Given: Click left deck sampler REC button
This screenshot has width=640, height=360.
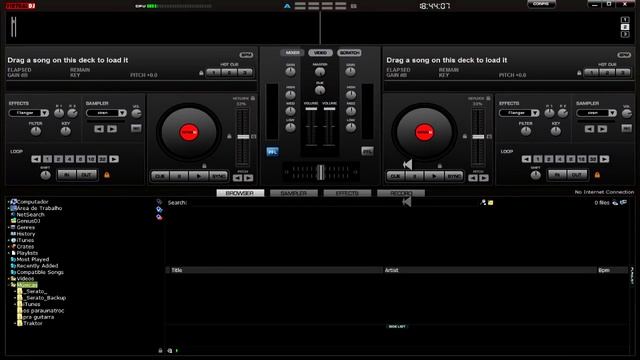Looking at the screenshot, I should [x=136, y=129].
